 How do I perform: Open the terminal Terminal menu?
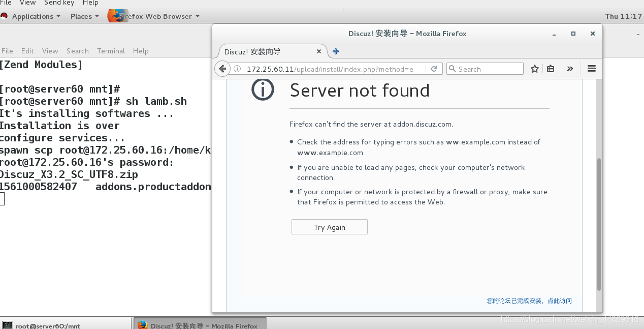111,51
